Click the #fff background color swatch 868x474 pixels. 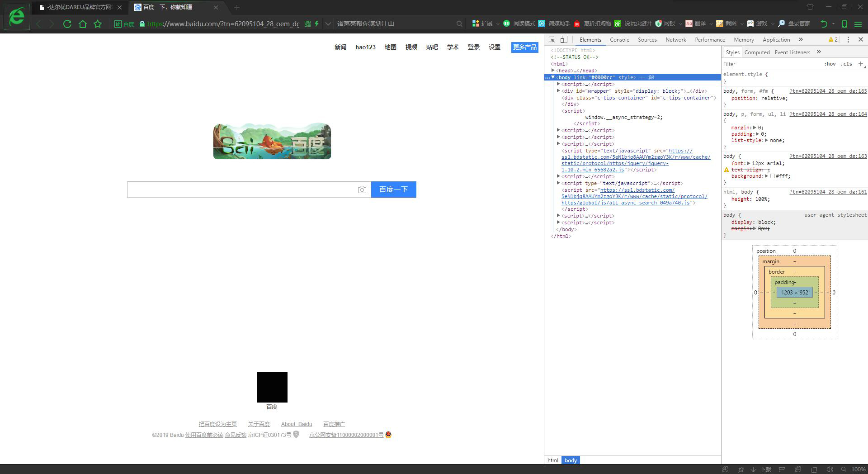click(x=773, y=176)
